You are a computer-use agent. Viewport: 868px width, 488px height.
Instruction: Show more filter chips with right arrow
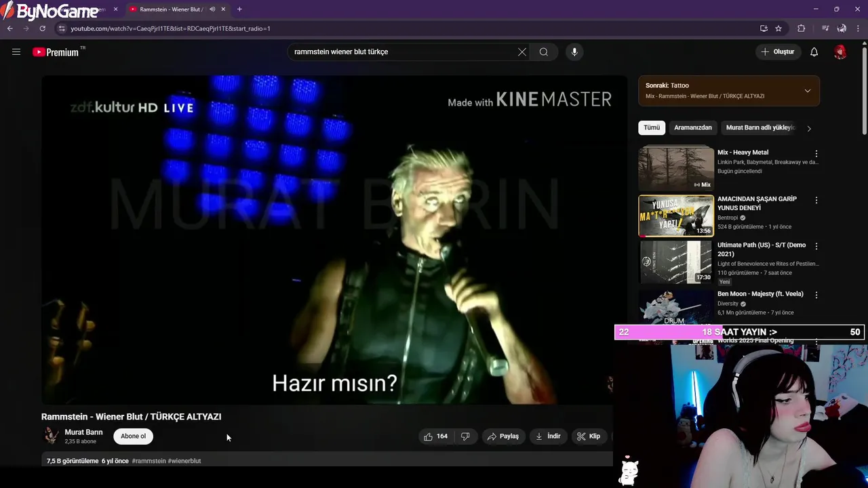coord(808,128)
